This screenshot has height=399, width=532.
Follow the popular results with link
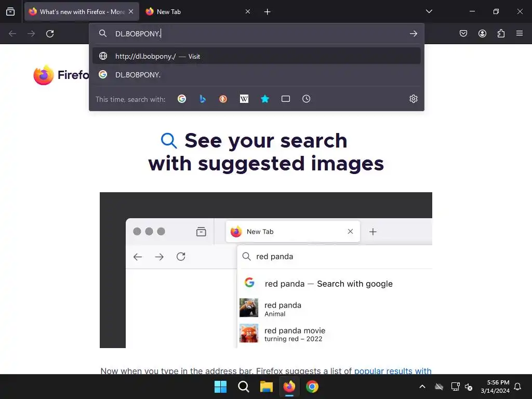click(393, 370)
